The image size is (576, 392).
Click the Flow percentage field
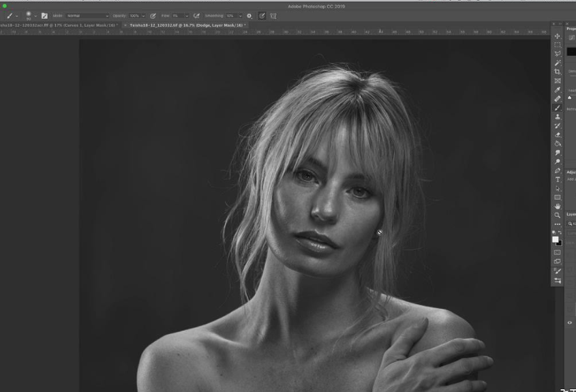pos(176,15)
